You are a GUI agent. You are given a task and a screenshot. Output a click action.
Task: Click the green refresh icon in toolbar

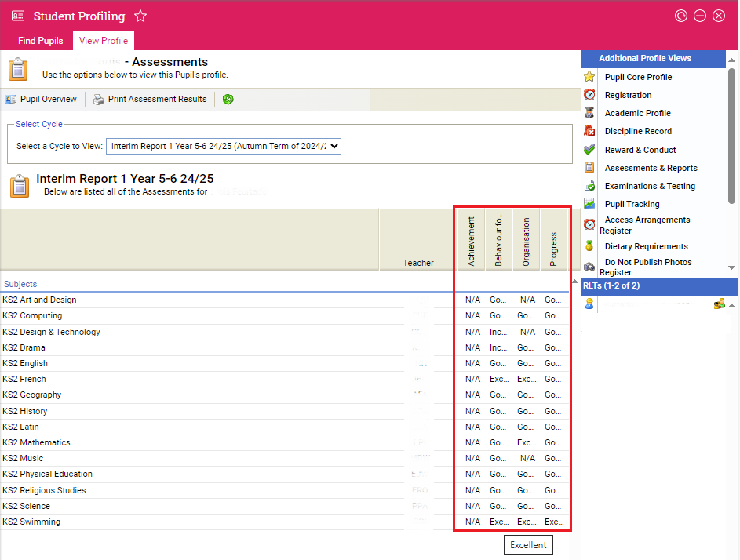pyautogui.click(x=228, y=100)
